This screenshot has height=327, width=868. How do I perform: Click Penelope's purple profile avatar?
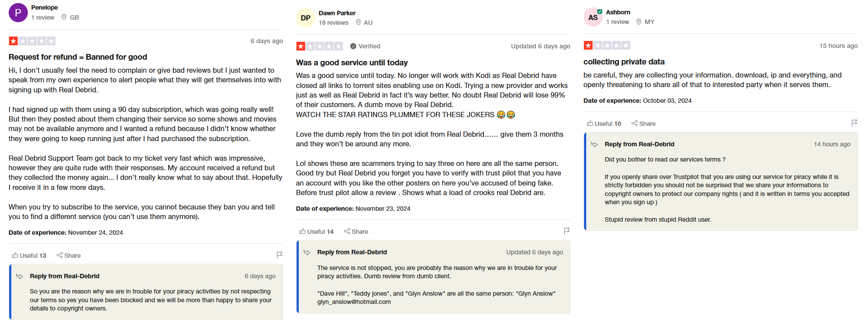[x=18, y=13]
